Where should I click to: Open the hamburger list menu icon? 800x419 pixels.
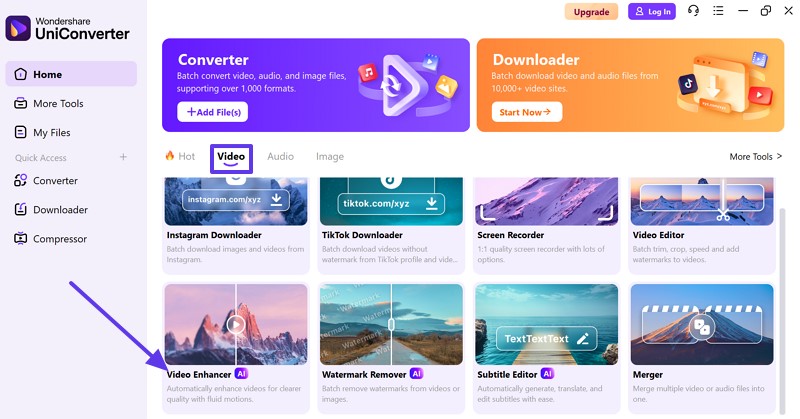pyautogui.click(x=718, y=11)
